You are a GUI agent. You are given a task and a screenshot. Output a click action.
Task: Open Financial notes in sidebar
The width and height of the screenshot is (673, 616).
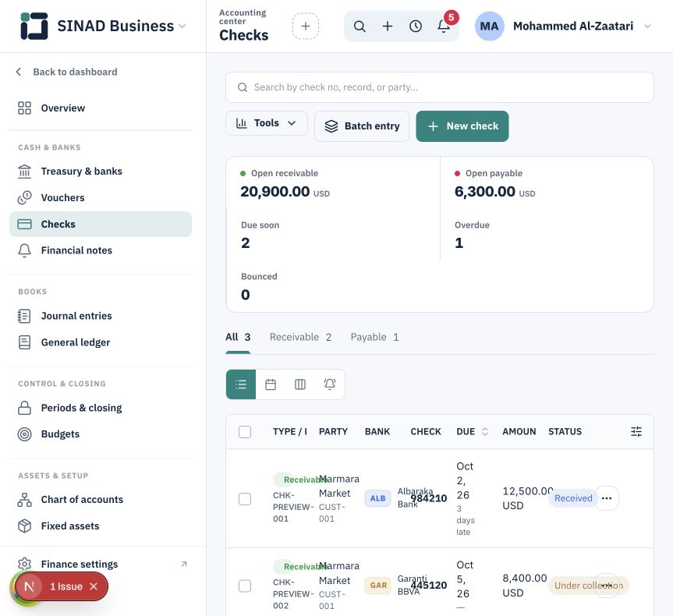[x=101, y=251]
